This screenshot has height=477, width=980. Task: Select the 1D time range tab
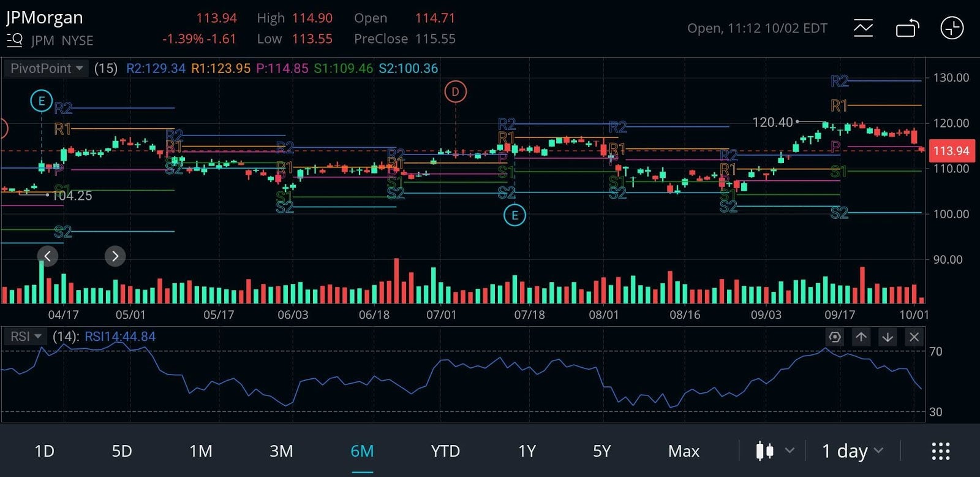[x=44, y=451]
